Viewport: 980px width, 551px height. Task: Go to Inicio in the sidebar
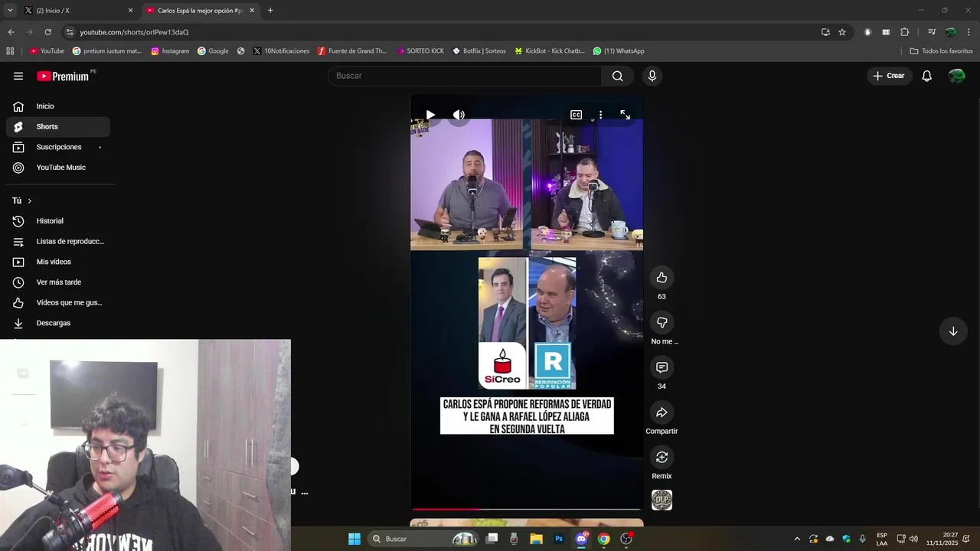tap(58, 106)
